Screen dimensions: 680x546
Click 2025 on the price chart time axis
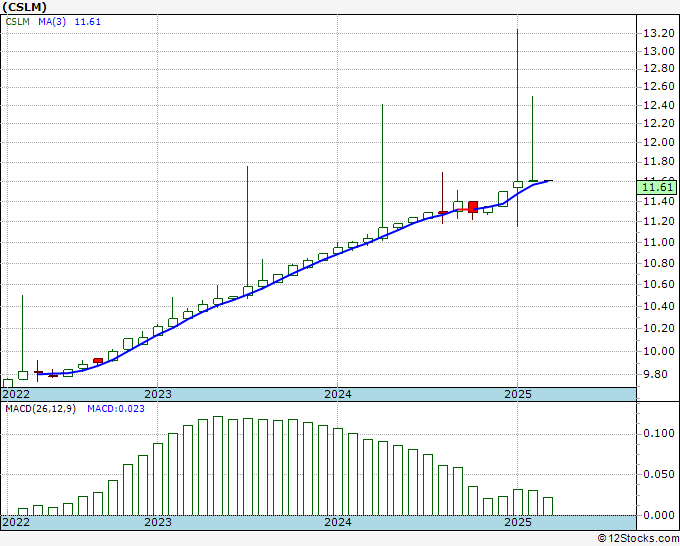(x=518, y=394)
